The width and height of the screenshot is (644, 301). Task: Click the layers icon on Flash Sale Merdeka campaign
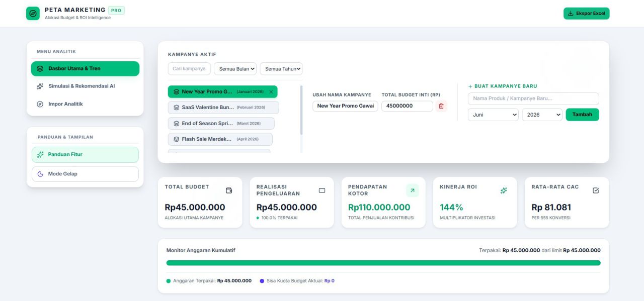[x=177, y=139]
